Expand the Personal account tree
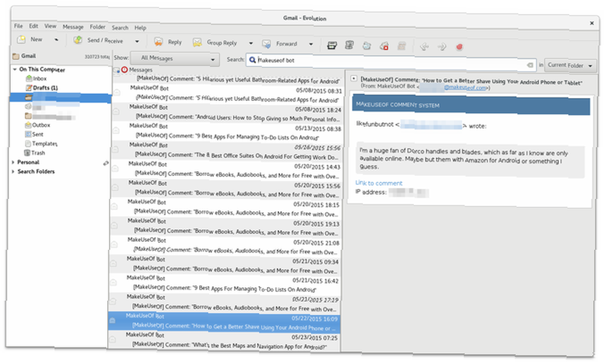Viewport: 605px width, 364px height. [x=13, y=162]
